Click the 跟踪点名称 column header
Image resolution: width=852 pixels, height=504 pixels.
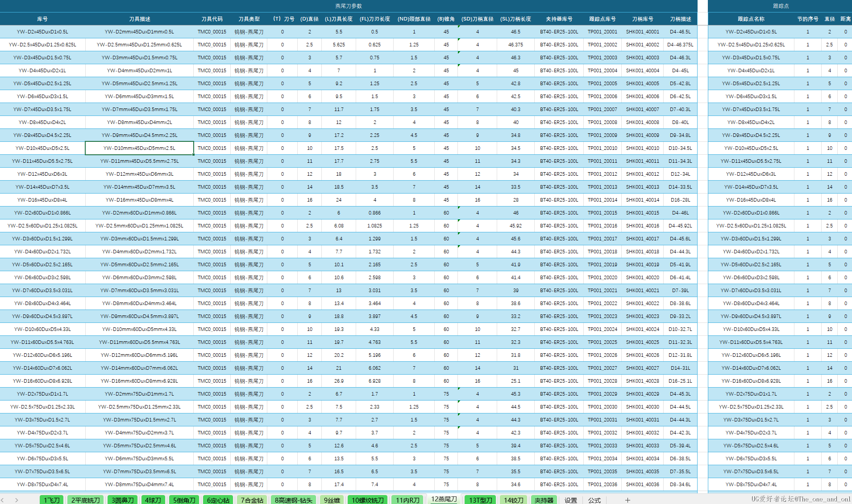[751, 19]
